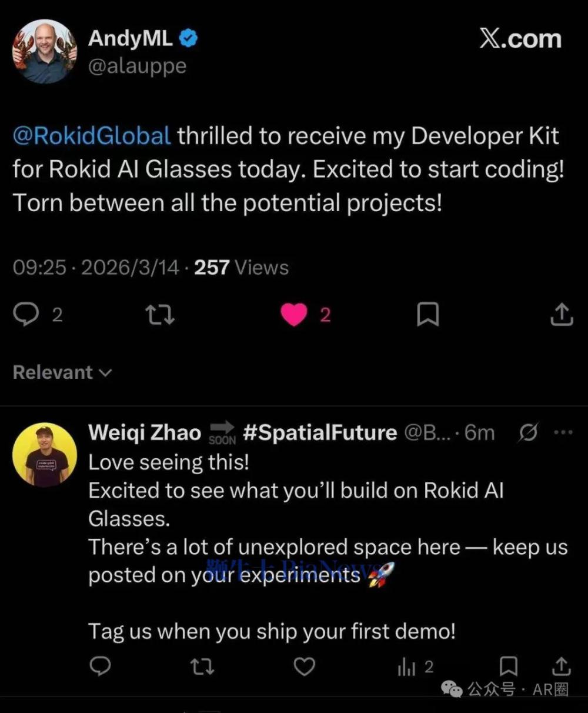Open AndyML's profile picture
The image size is (588, 713).
pos(44,52)
